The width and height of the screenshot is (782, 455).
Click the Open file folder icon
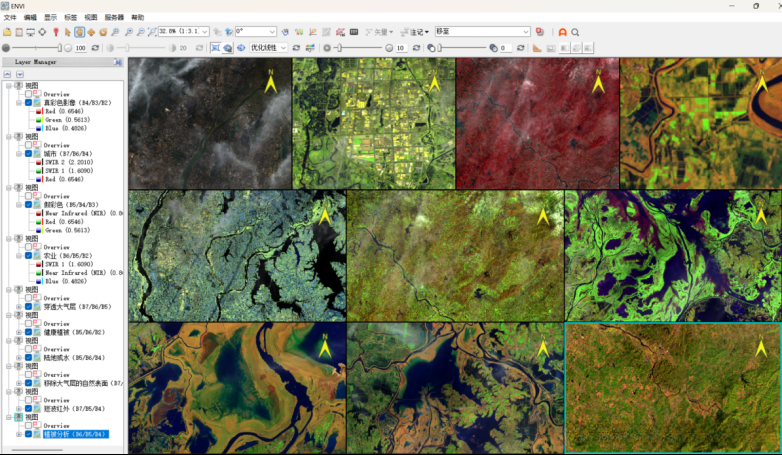pos(7,32)
